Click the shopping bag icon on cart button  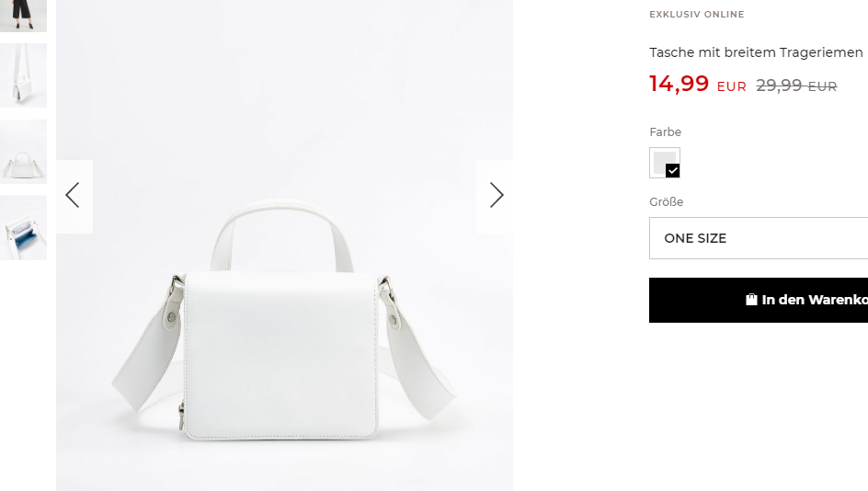pyautogui.click(x=751, y=300)
